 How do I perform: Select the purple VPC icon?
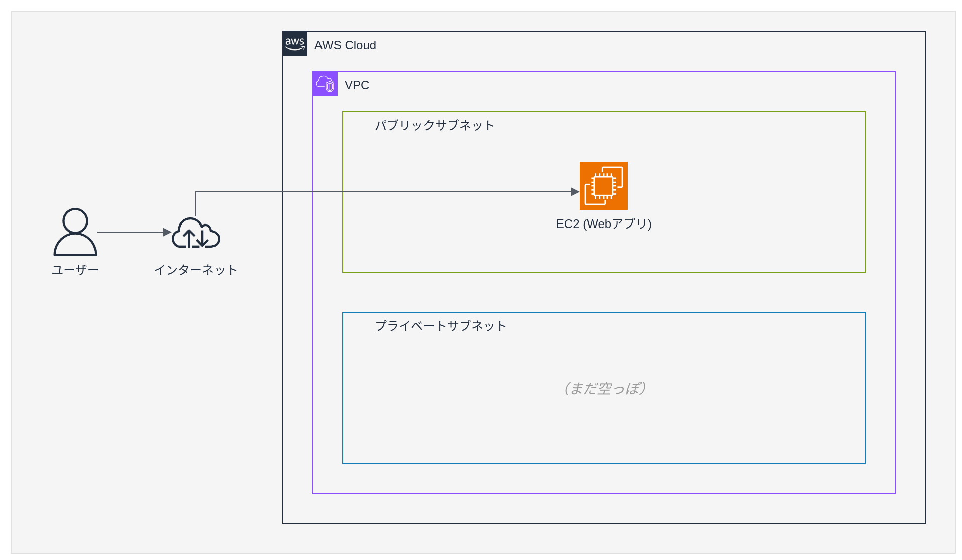(325, 84)
